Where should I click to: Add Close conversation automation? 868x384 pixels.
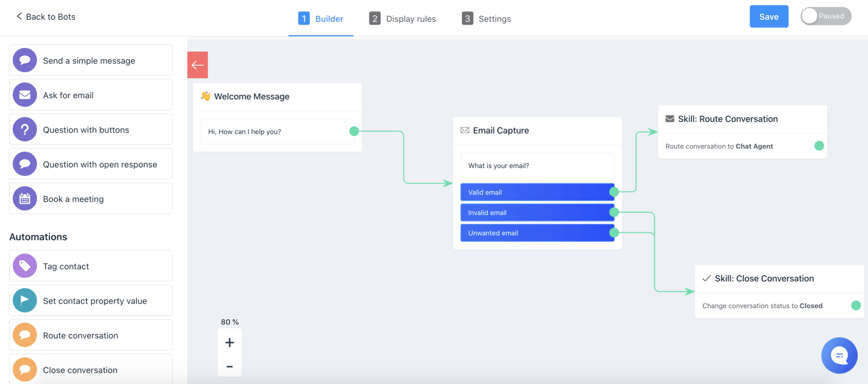(x=91, y=370)
